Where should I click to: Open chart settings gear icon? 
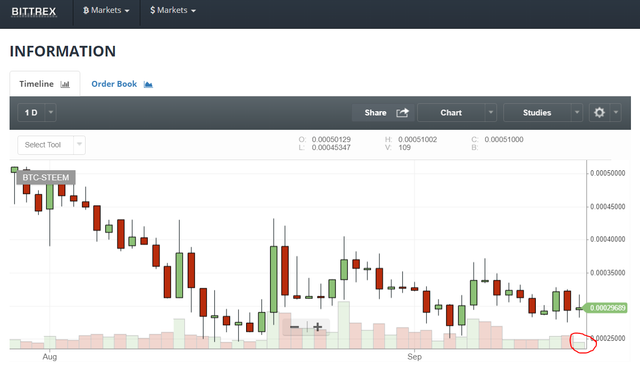(x=599, y=113)
